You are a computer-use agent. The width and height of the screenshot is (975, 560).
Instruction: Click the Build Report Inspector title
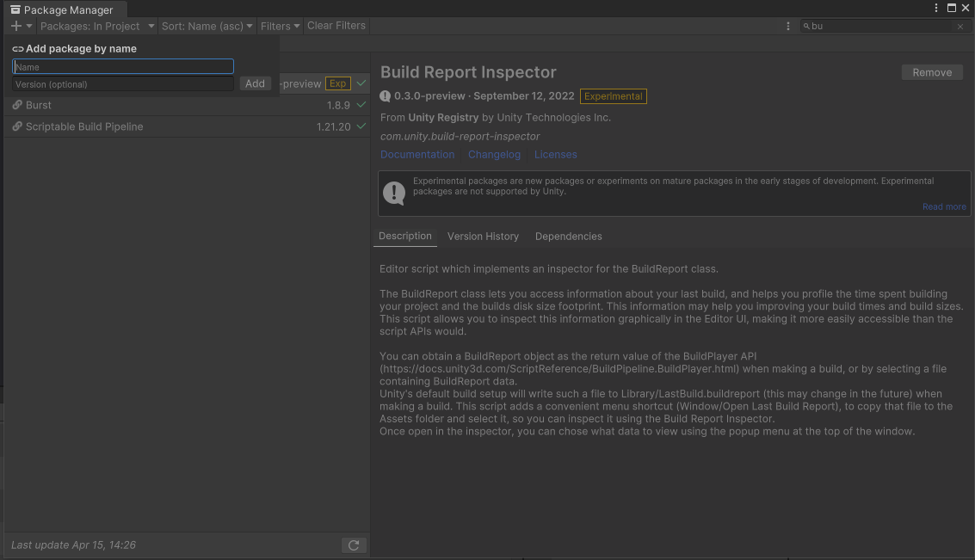pos(468,72)
